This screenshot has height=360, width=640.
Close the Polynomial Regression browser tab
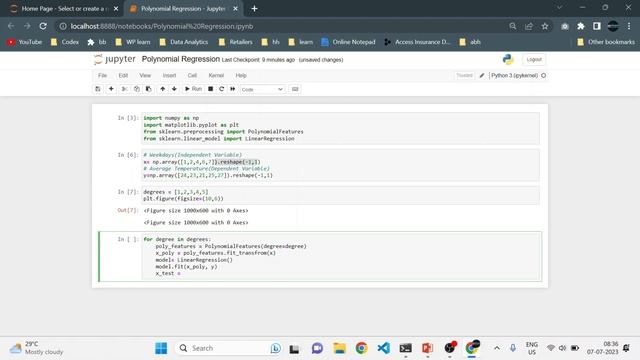(236, 9)
